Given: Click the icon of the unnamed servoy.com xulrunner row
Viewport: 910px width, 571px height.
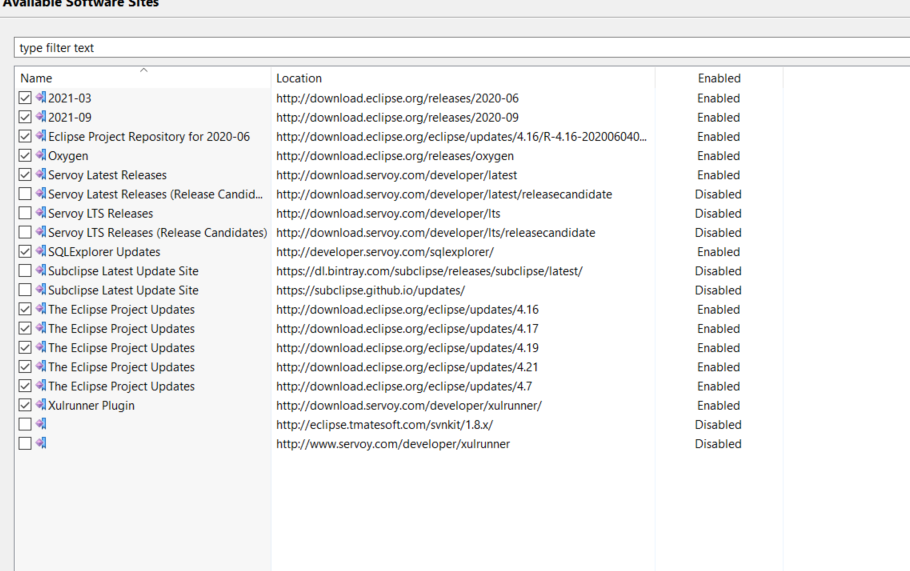Looking at the screenshot, I should point(41,443).
